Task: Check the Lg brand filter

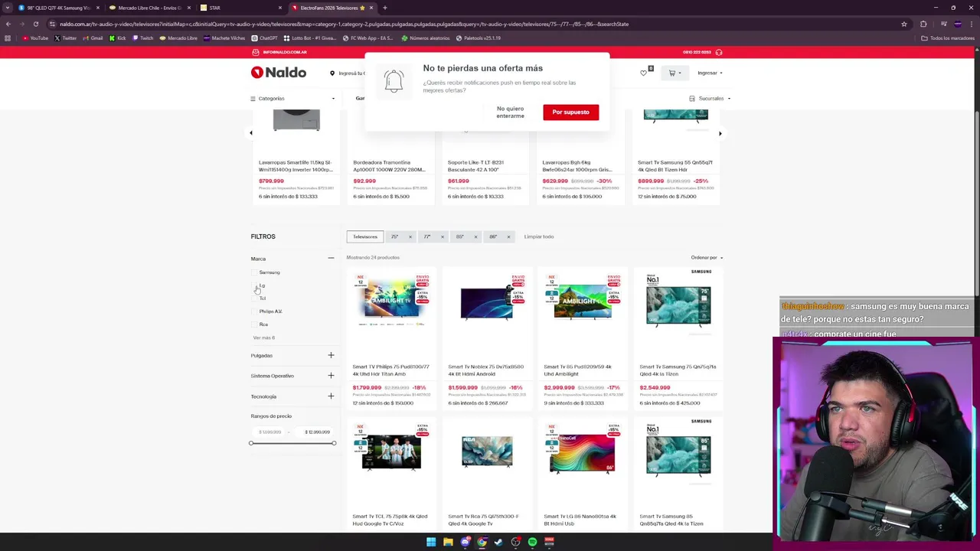Action: coord(255,285)
